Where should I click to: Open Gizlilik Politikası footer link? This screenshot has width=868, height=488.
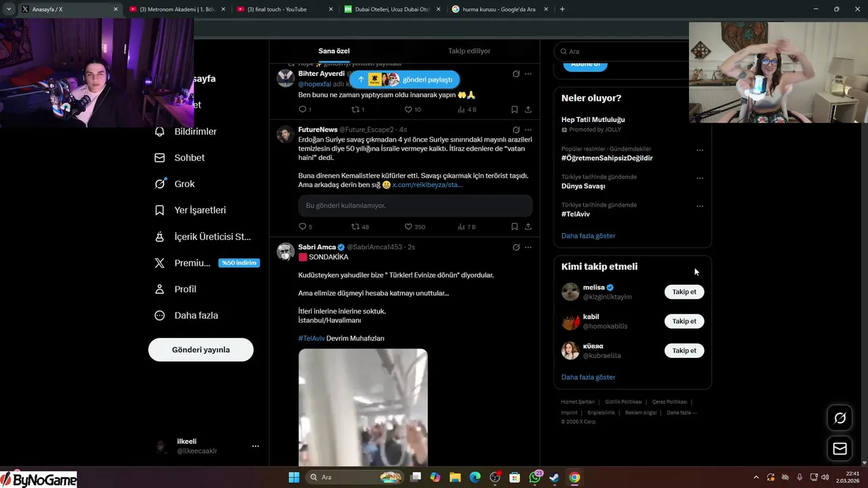pyautogui.click(x=623, y=402)
